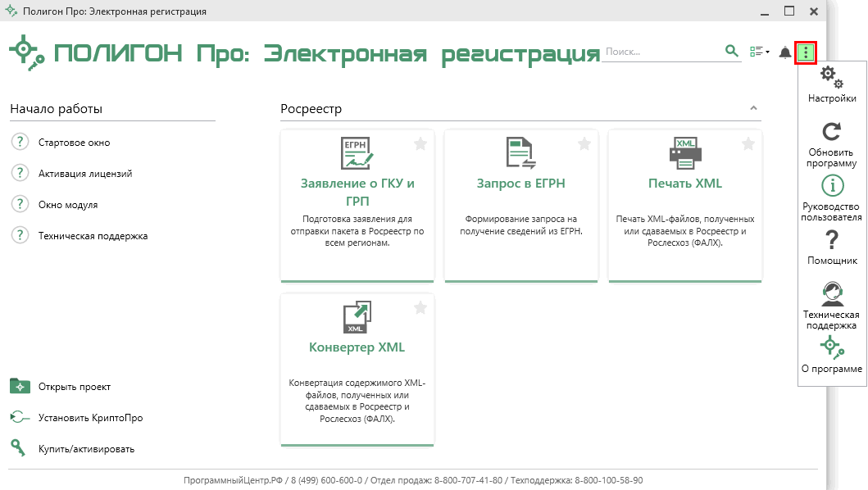Click the Купить/активировать key icon
The height and width of the screenshot is (490, 868).
click(x=18, y=447)
